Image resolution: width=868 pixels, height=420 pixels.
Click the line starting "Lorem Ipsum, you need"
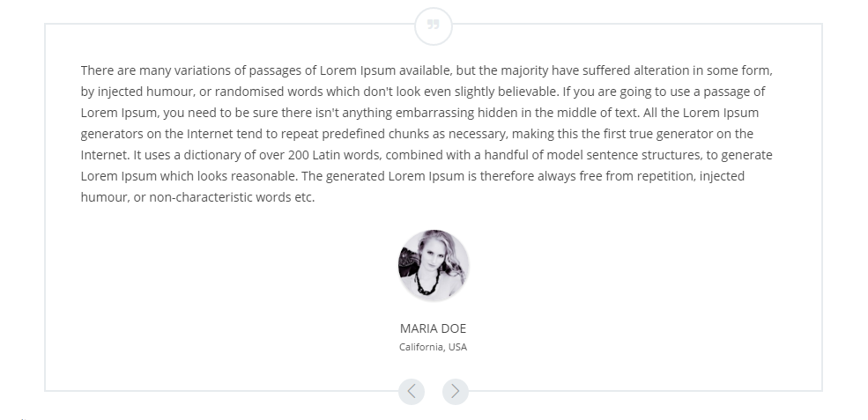[419, 113]
